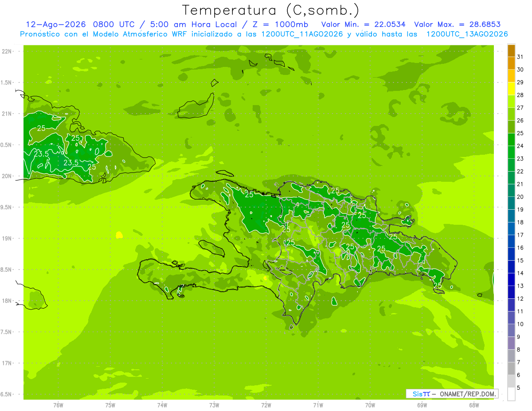Screen dimensions: 532x411
Task: Click the "20" color scale label
Action: (x=520, y=197)
